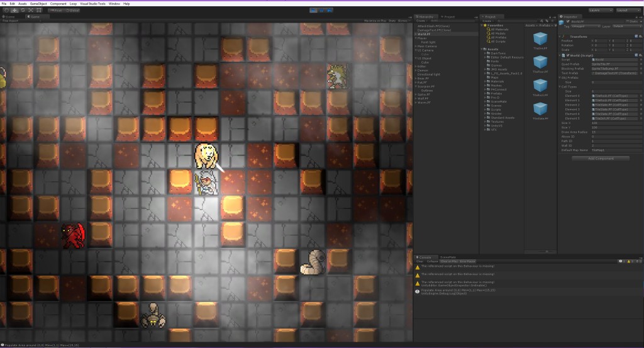Select the Rect transform tool
Screen dimensions: 644x348
39,10
